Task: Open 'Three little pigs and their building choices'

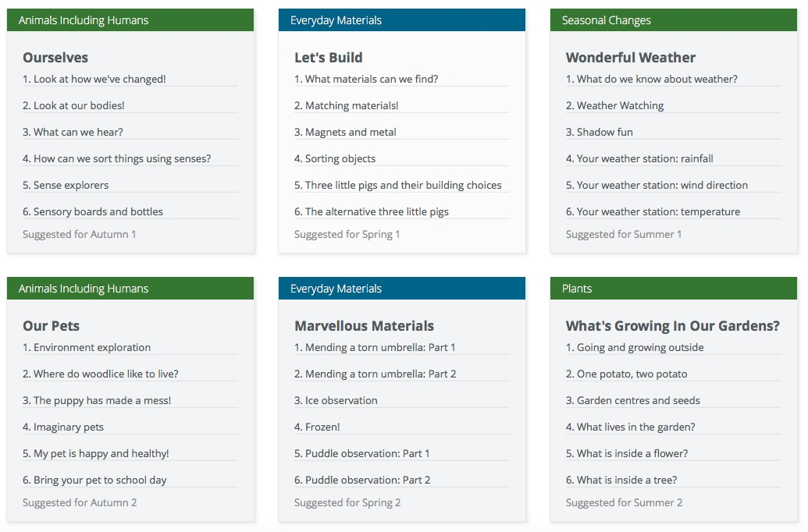Action: [398, 186]
